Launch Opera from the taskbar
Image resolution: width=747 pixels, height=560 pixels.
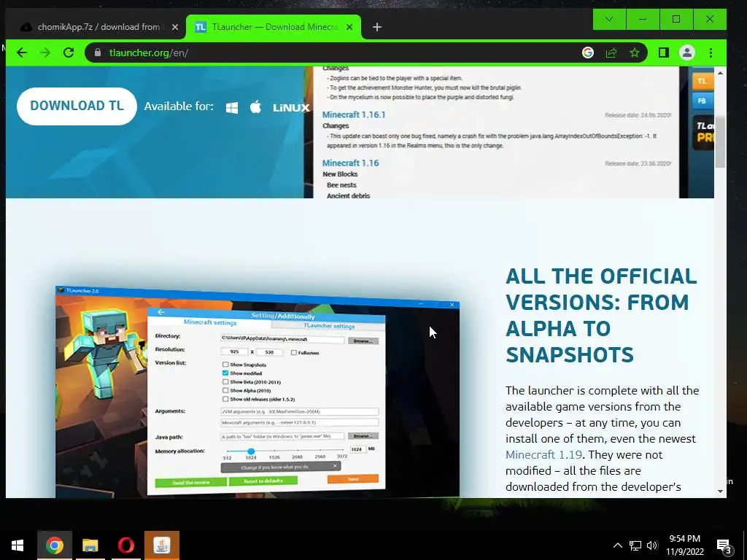125,545
